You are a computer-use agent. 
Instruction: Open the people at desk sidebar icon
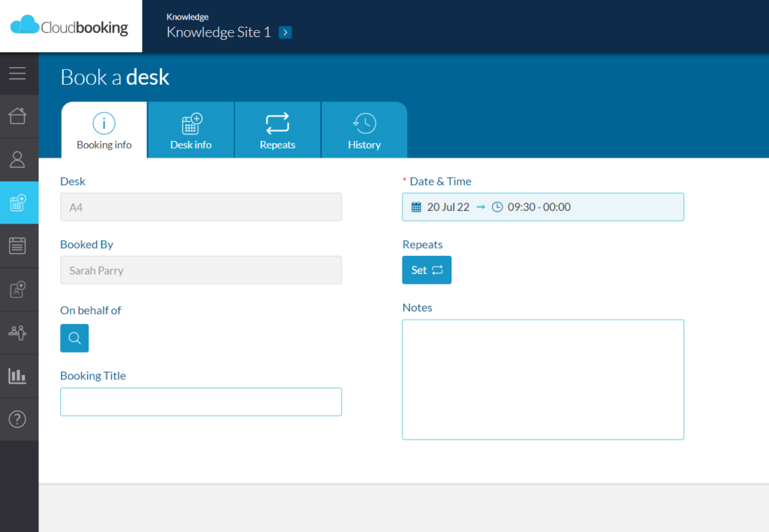[x=17, y=332]
